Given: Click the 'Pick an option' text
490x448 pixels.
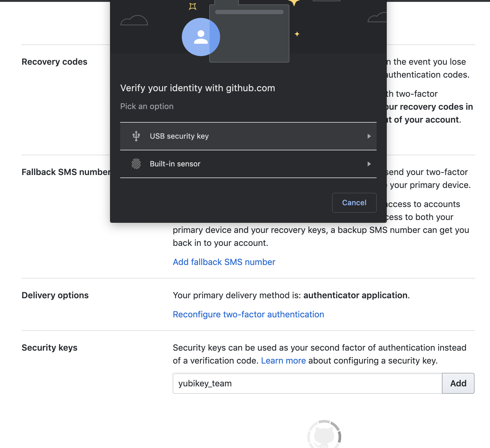Looking at the screenshot, I should coord(147,106).
